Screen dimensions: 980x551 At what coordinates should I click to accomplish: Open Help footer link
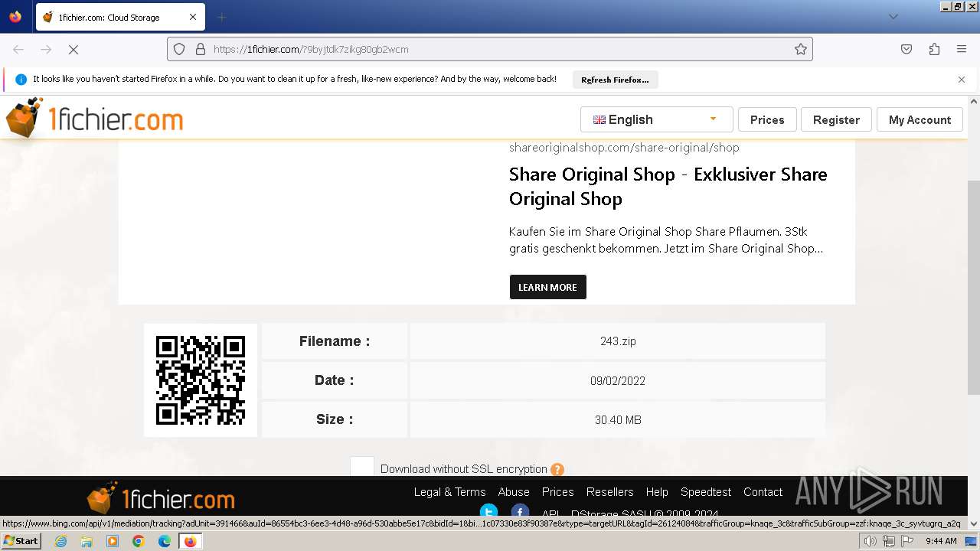[657, 492]
